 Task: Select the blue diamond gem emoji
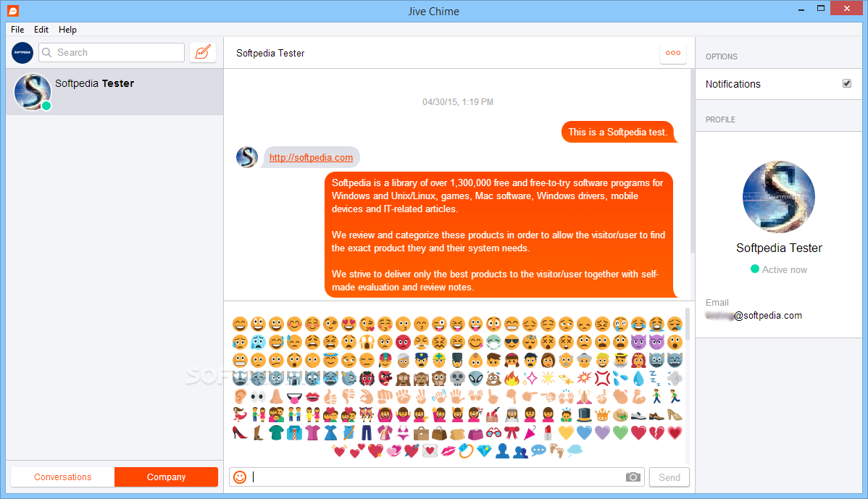[485, 451]
